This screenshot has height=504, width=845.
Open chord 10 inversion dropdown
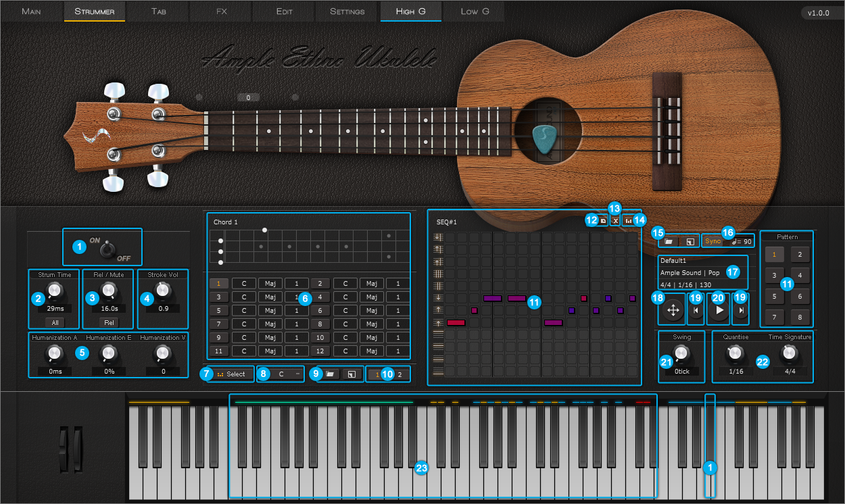(397, 338)
